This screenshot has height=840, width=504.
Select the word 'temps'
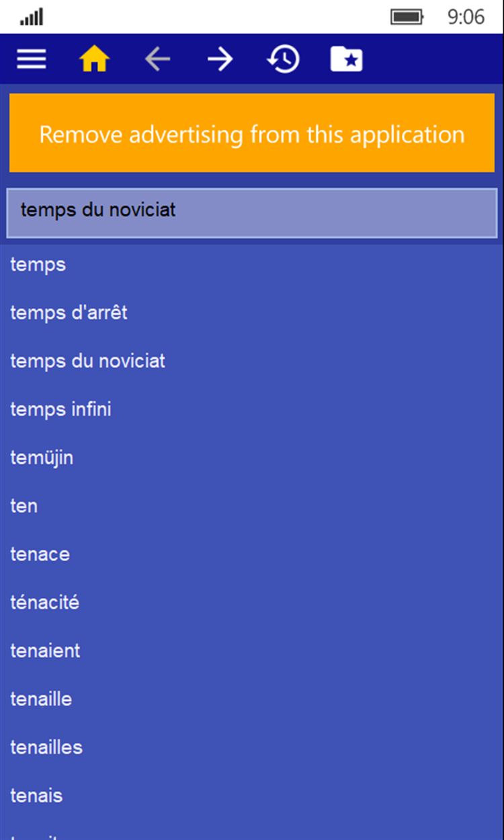[x=38, y=264]
